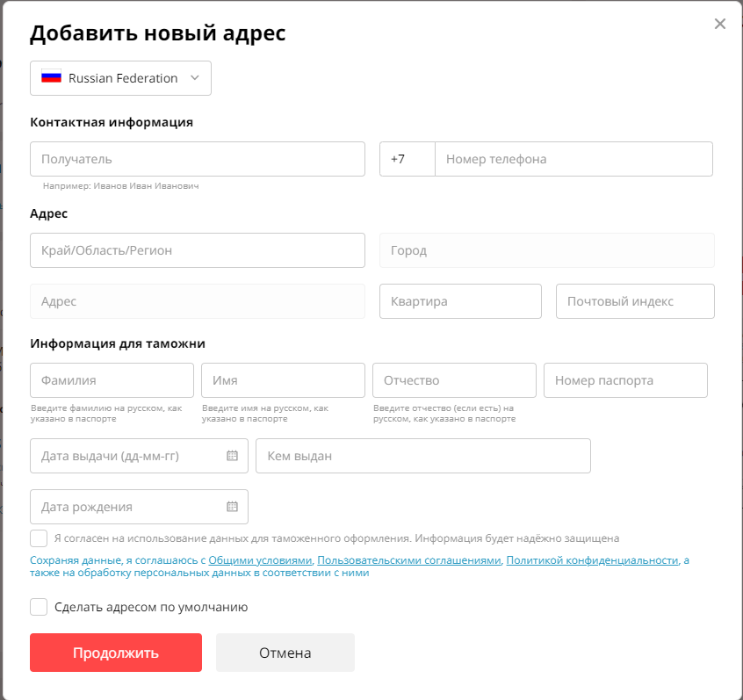Open the Край/Область/Регион selector
This screenshot has height=700, width=743.
pyautogui.click(x=197, y=250)
